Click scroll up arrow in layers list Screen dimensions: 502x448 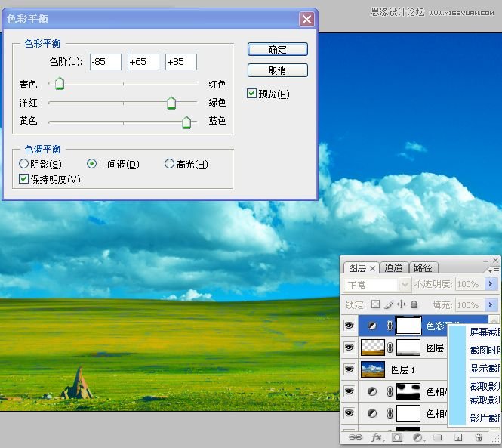[494, 320]
